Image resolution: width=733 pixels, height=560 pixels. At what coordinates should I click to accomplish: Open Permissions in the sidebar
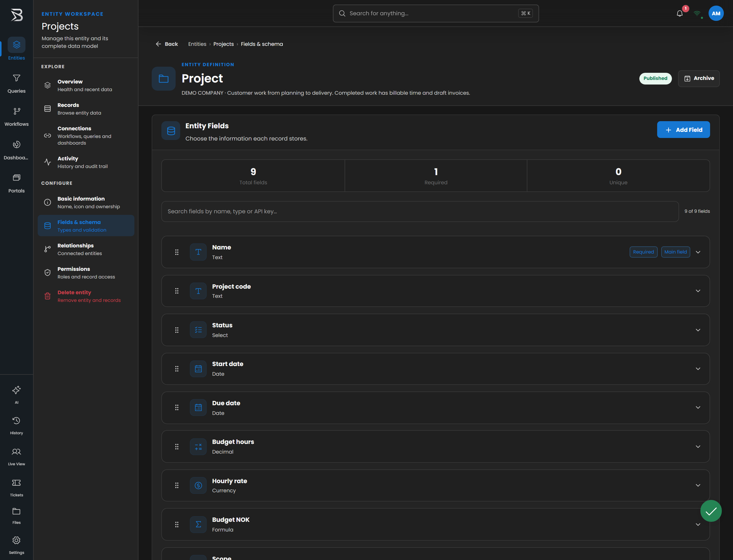tap(86, 272)
